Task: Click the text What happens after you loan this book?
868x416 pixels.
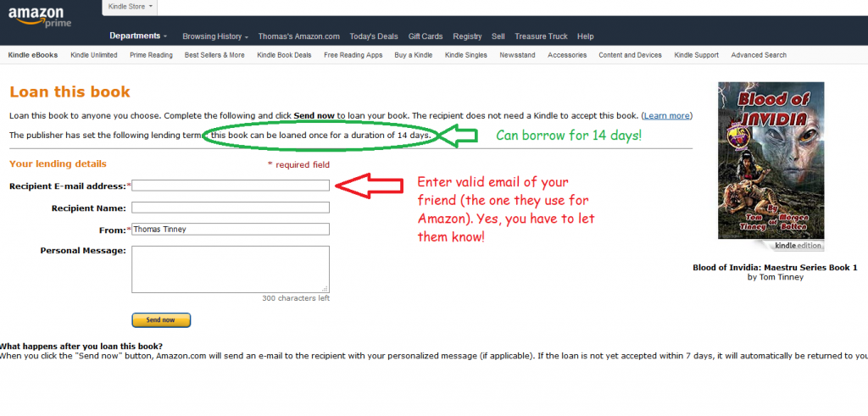Action: (81, 347)
